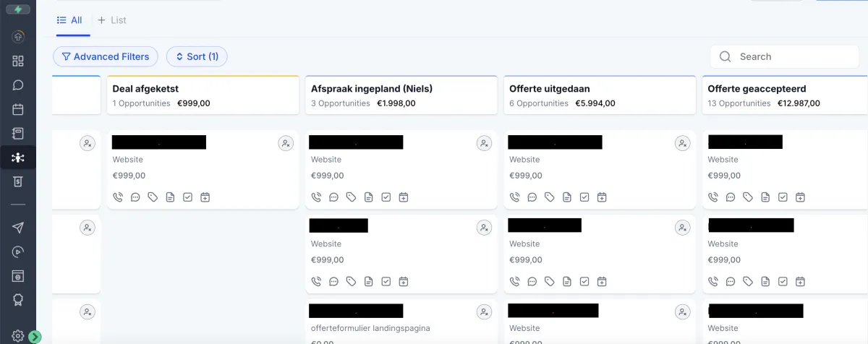Screen dimensions: 868x344
Task: Add a new List tab
Action: coord(112,20)
